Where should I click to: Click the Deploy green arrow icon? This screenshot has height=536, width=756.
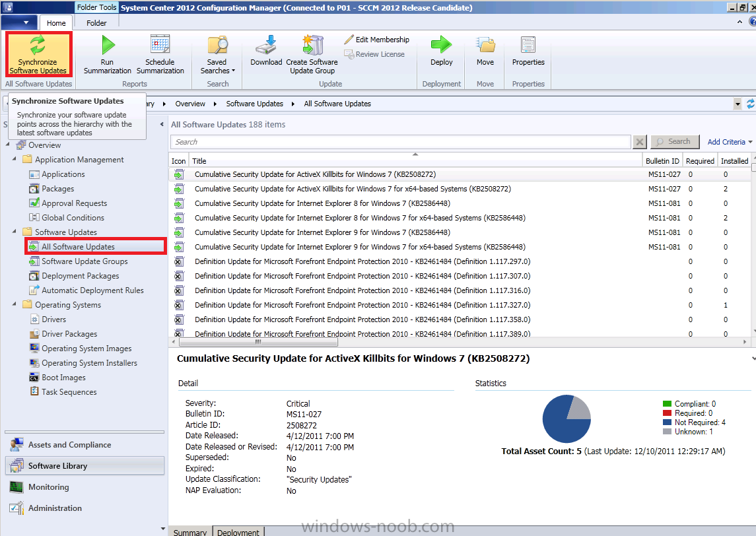tap(441, 45)
